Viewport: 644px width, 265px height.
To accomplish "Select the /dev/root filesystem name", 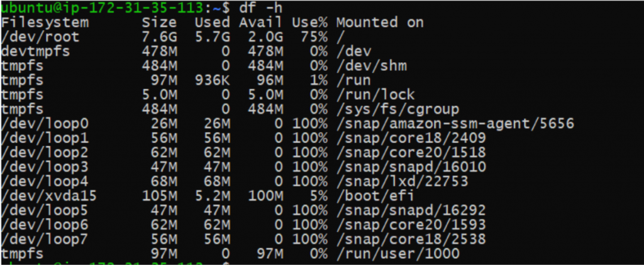I will (x=40, y=37).
